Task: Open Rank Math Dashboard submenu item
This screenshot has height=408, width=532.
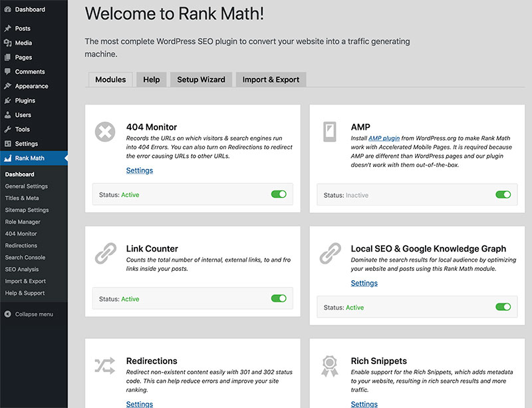Action: click(x=20, y=174)
